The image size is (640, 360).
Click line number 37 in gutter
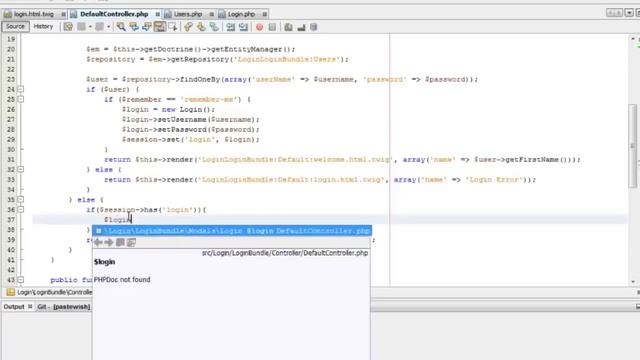11,220
